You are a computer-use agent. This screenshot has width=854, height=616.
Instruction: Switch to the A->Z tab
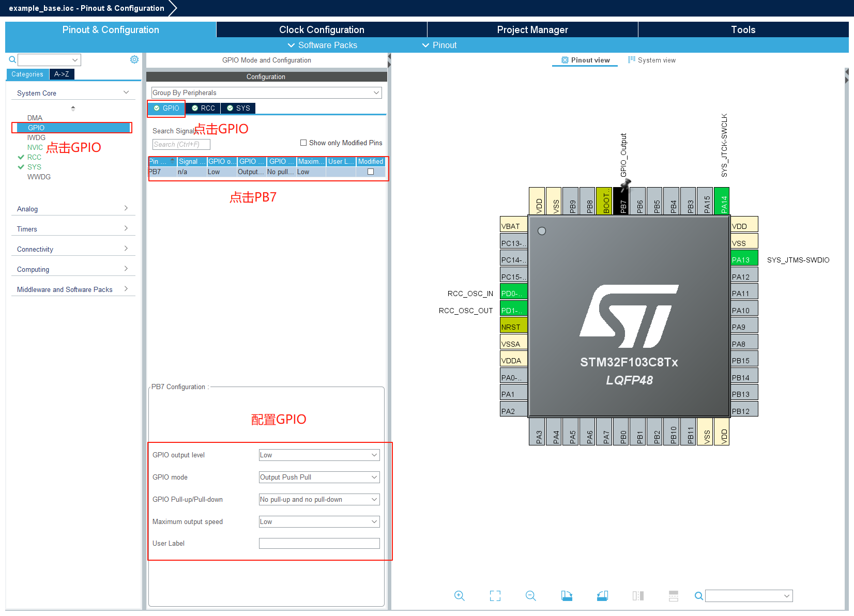(x=62, y=74)
